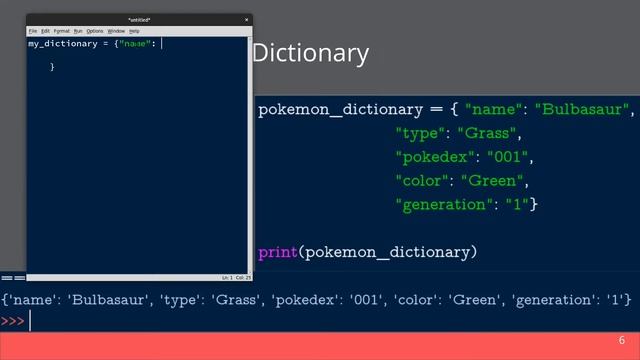Click the Col: 23 status bar entry
Image resolution: width=640 pixels, height=360 pixels.
tap(243, 278)
